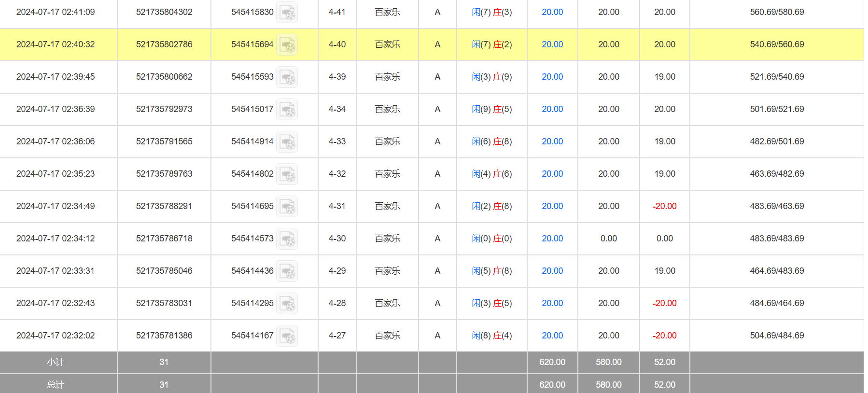The height and width of the screenshot is (393, 868).
Task: Click video replay icon beside 545414914
Action: pyautogui.click(x=287, y=142)
